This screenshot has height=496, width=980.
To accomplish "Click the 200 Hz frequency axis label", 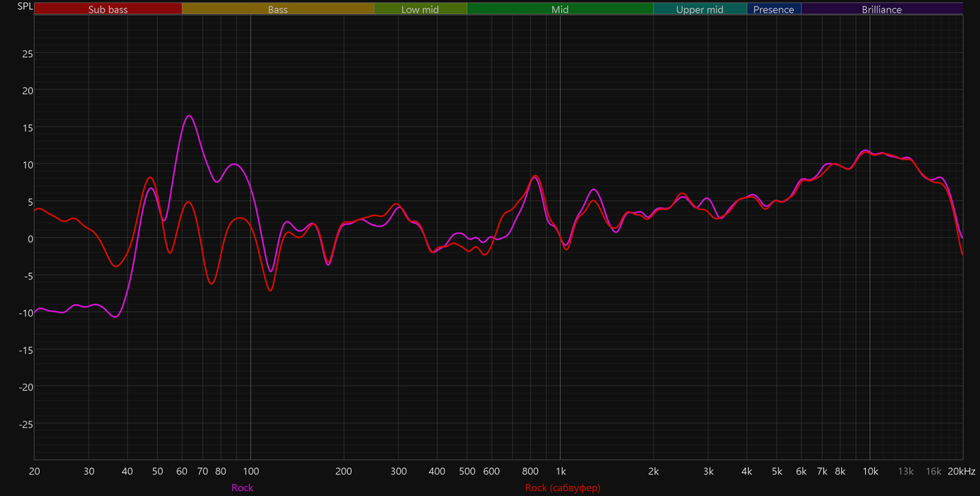I will [x=344, y=471].
